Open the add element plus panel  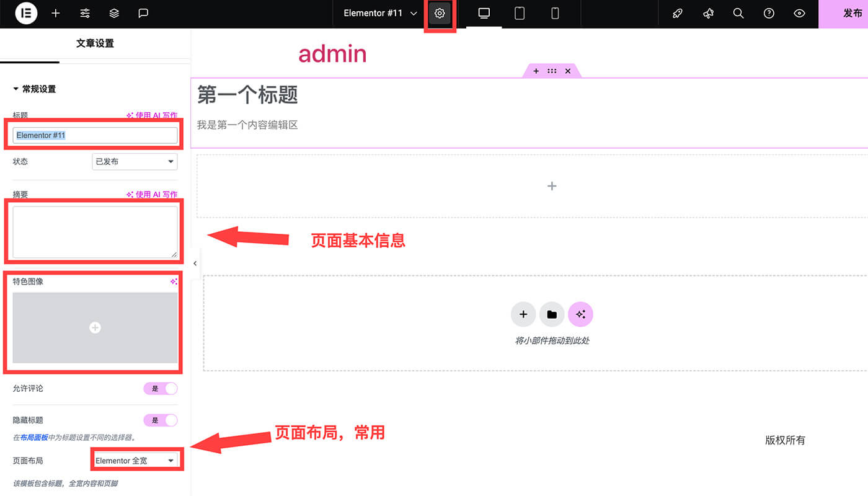pos(56,13)
